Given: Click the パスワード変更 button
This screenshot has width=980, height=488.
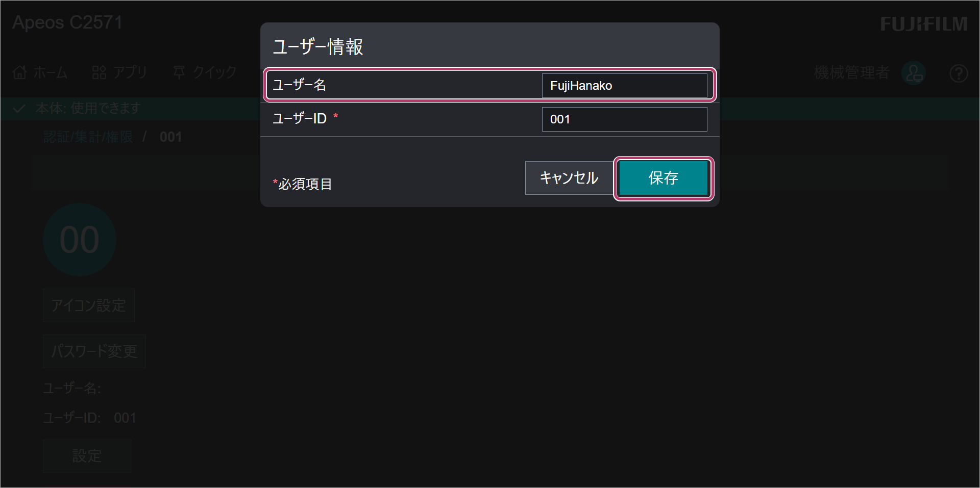Looking at the screenshot, I should pos(94,351).
